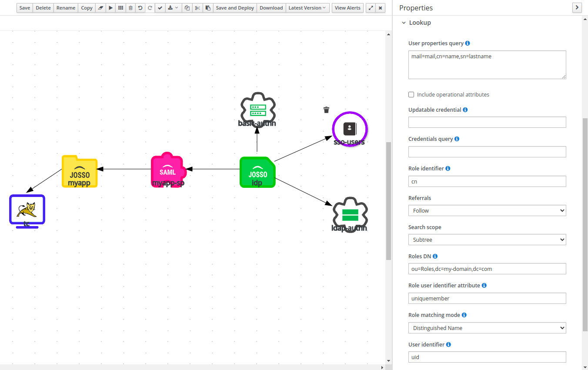Select the ldap-authn node
The image size is (588, 370).
(x=350, y=215)
